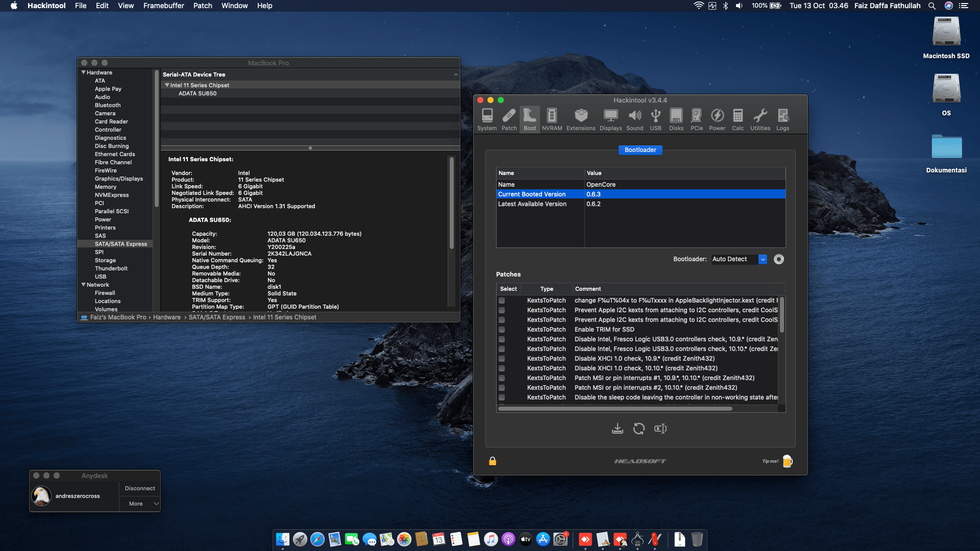
Task: Click the download bootloader icon below Patches
Action: point(617,429)
